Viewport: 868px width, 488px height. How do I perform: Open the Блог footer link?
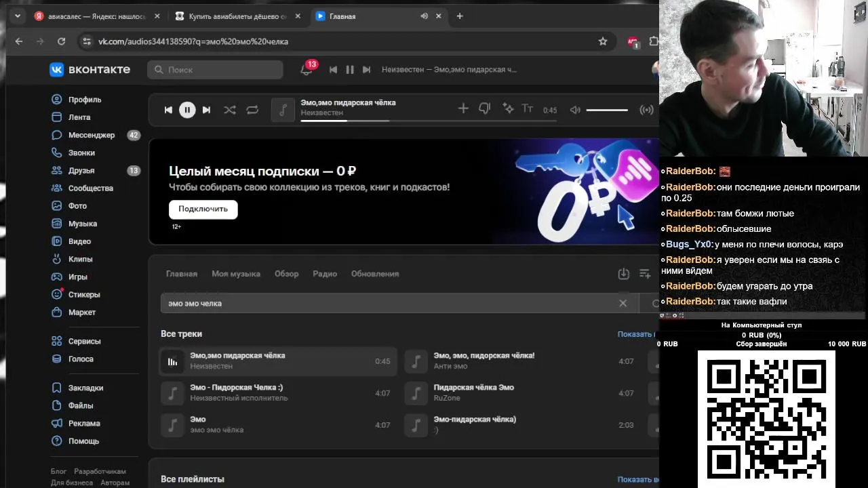[x=59, y=472]
